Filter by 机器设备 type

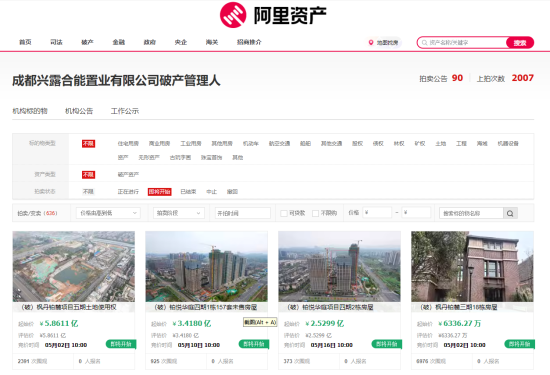point(508,143)
